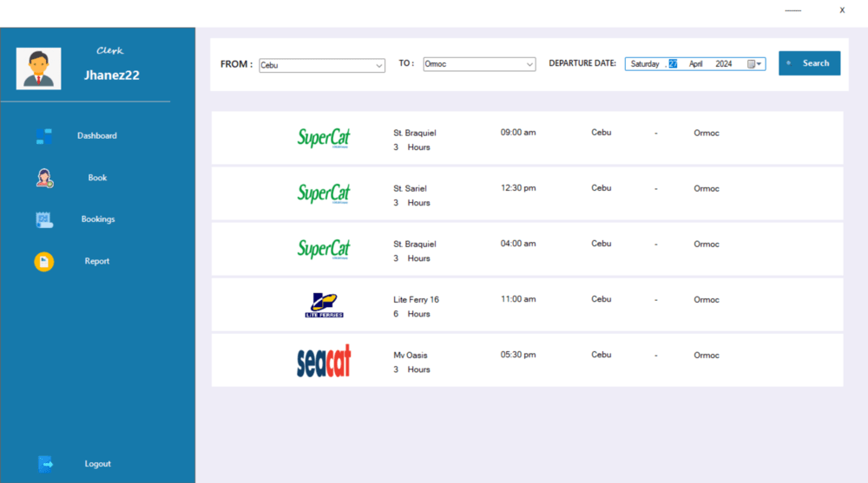Viewport: 868px width, 483px height.
Task: Click the yellow Report document icon
Action: coord(44,262)
